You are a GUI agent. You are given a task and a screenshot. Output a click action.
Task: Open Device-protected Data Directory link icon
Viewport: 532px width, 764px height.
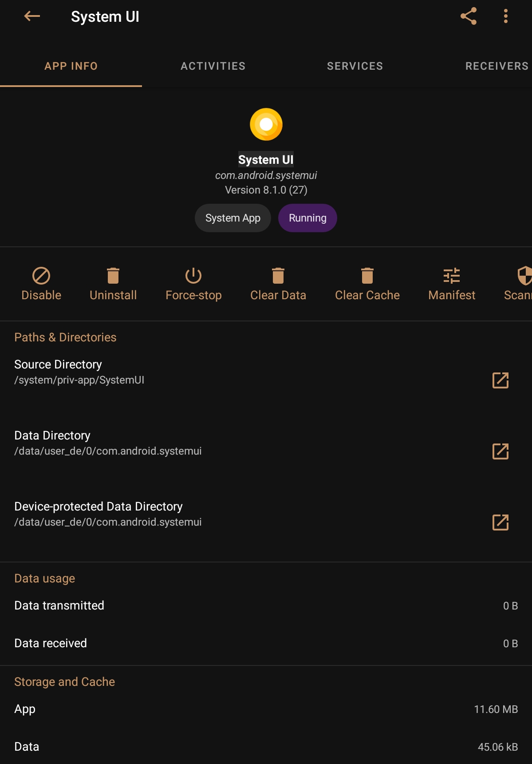pyautogui.click(x=500, y=522)
